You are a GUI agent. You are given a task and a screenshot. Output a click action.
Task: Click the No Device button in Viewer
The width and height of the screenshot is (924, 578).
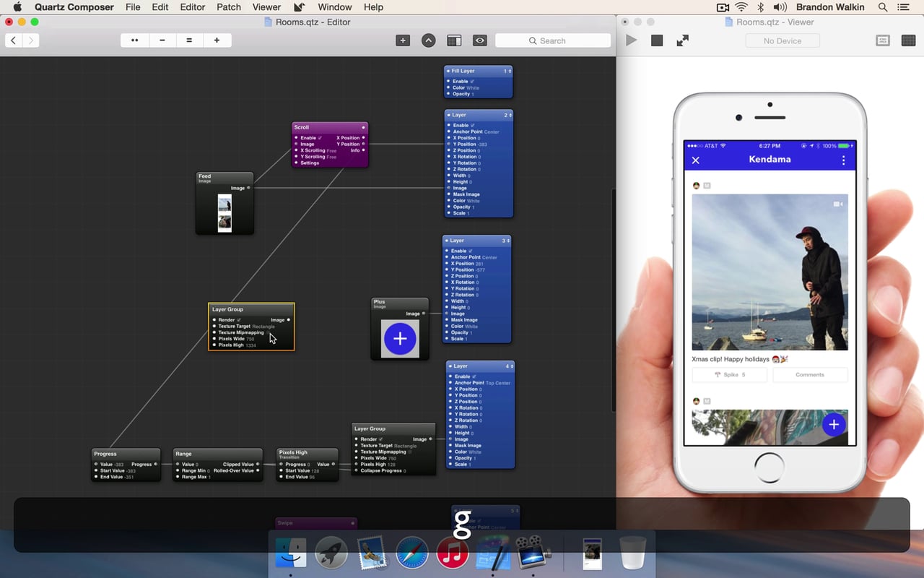[x=783, y=40]
